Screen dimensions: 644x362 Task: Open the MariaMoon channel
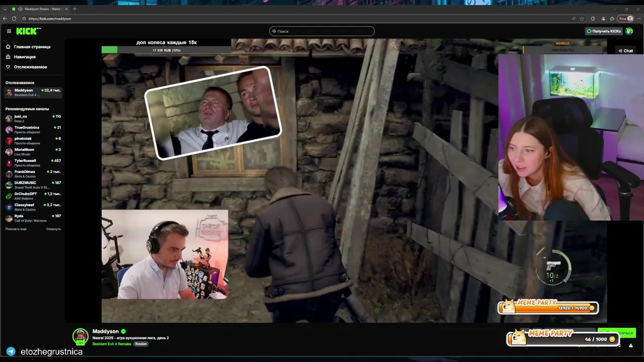pos(33,152)
